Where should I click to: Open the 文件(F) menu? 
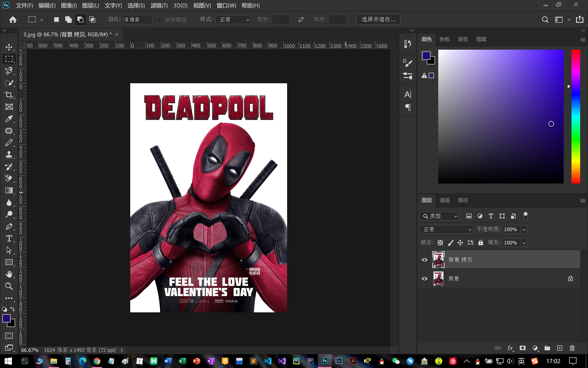24,6
